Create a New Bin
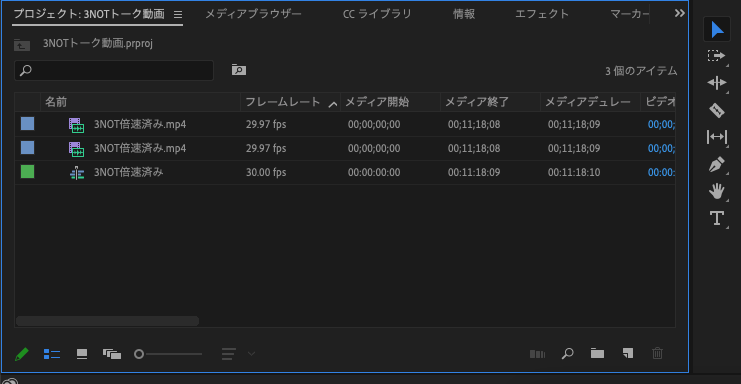 597,353
